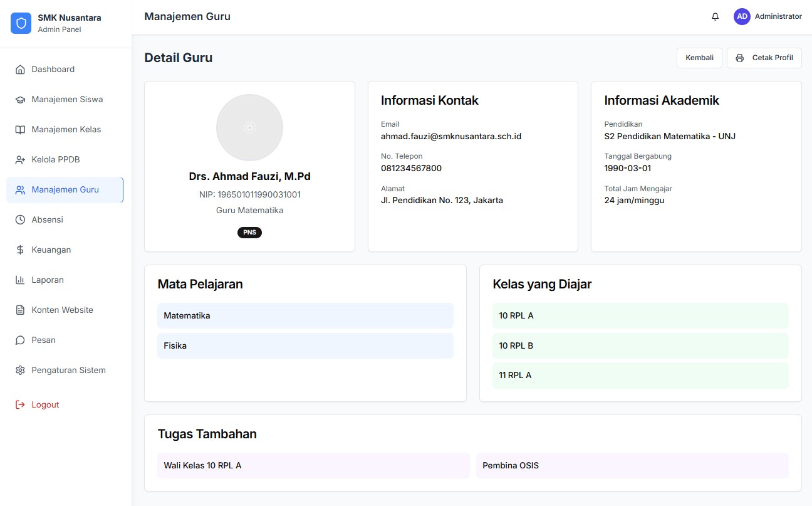Click the Keuangan dollar icon
The width and height of the screenshot is (812, 506).
[20, 250]
